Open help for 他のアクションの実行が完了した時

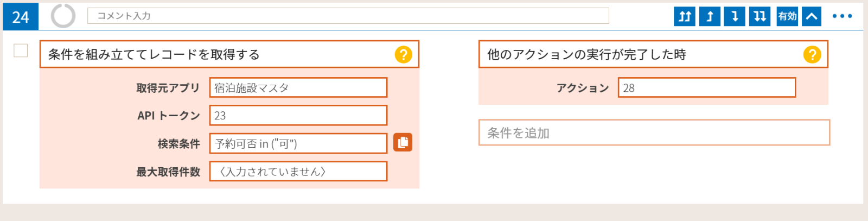point(812,54)
